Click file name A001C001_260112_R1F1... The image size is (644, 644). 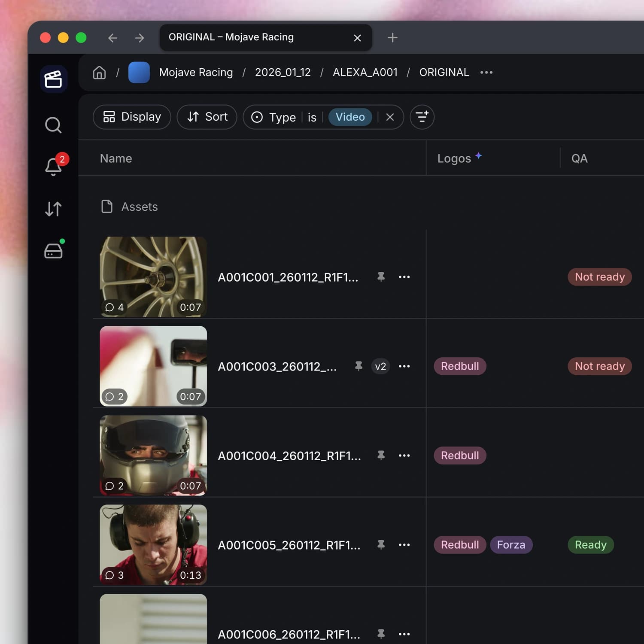(x=288, y=277)
